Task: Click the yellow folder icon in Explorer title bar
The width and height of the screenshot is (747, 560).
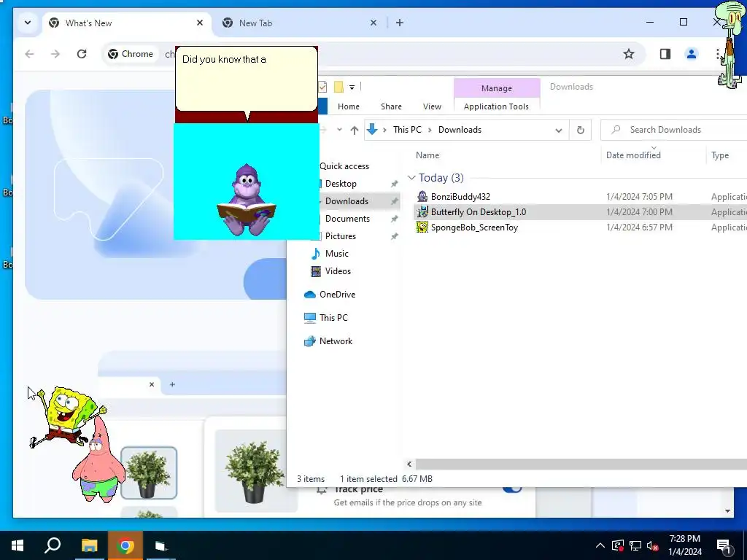Action: pos(338,87)
